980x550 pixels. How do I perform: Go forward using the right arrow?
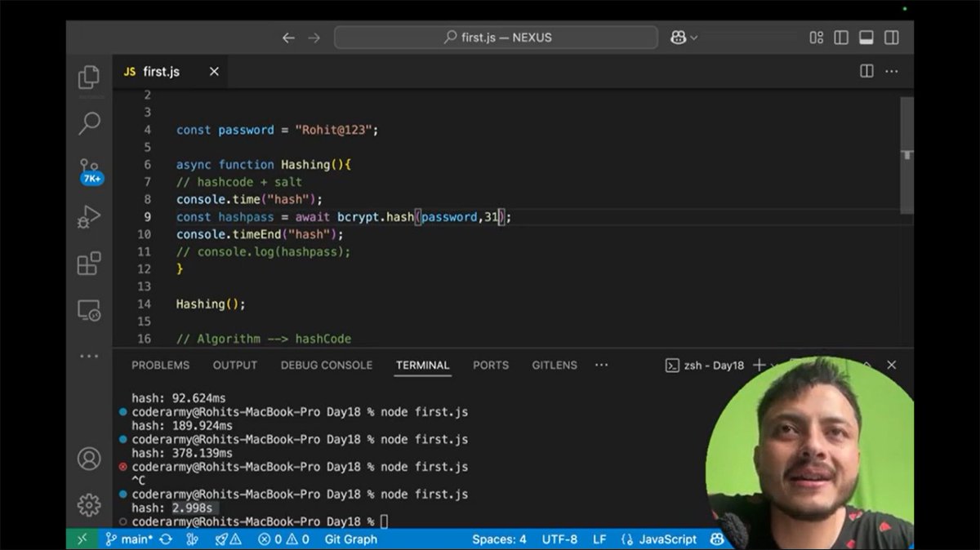[314, 38]
